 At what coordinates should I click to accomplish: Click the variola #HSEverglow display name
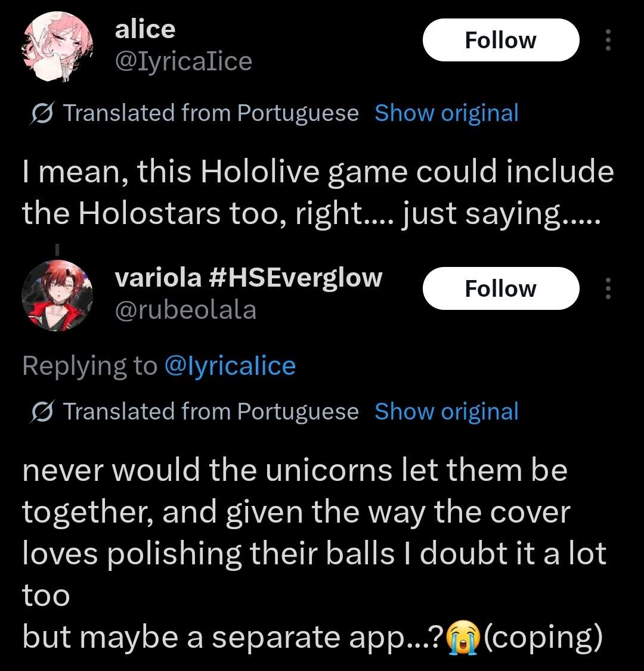[x=248, y=278]
